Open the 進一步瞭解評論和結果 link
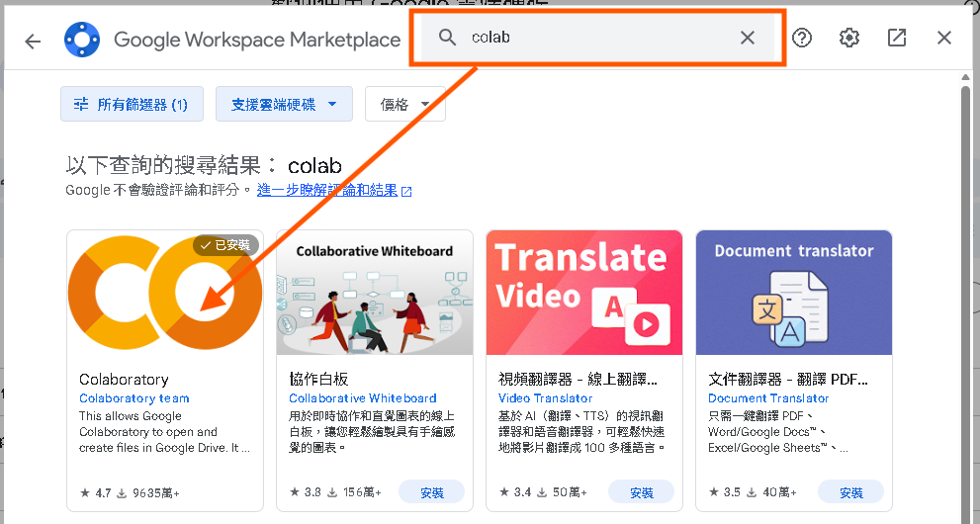 334,190
